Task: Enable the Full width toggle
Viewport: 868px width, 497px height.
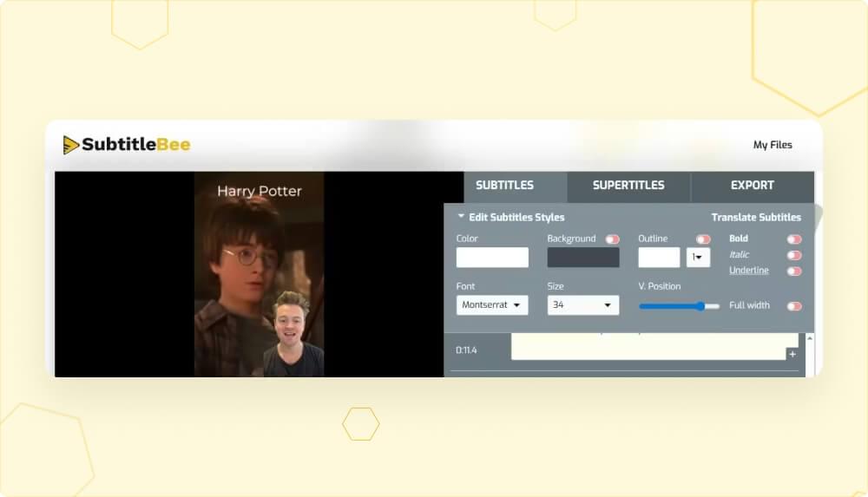Action: 793,306
